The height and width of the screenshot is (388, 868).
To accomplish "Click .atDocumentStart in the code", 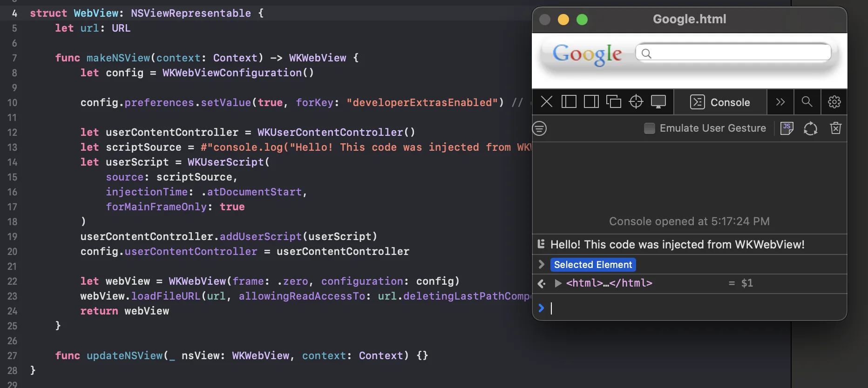I will click(x=251, y=192).
